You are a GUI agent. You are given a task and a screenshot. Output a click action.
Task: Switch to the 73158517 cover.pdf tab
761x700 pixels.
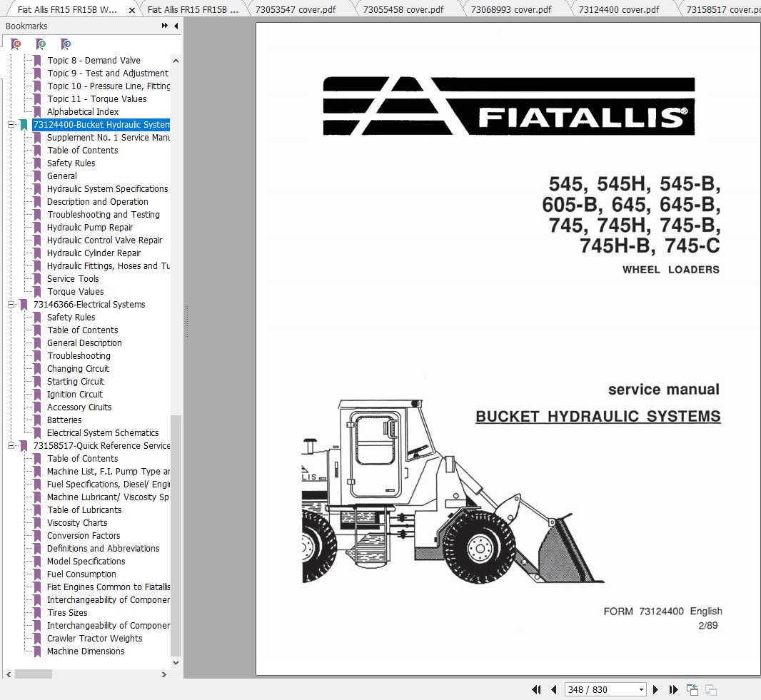[722, 10]
